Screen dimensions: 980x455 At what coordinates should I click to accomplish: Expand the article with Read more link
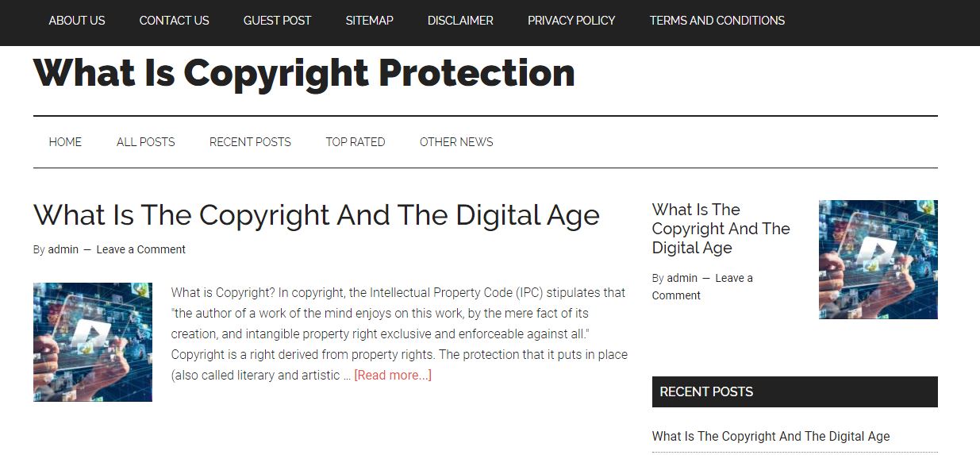click(x=393, y=376)
